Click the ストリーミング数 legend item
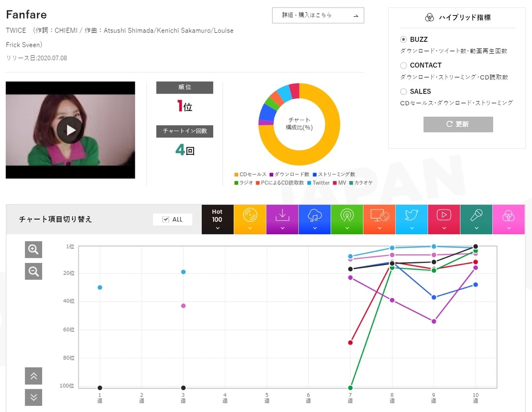Viewport: 532px width, 412px height. tap(334, 174)
